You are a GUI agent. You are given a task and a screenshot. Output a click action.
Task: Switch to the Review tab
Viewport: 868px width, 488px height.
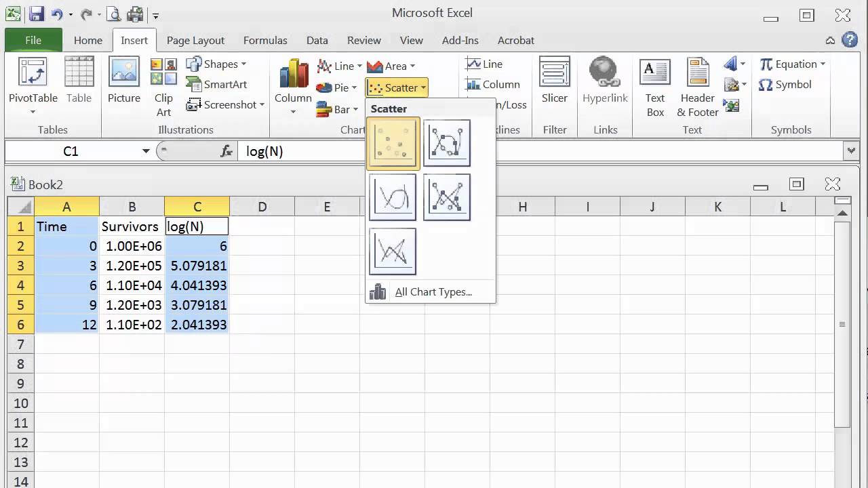pyautogui.click(x=364, y=40)
